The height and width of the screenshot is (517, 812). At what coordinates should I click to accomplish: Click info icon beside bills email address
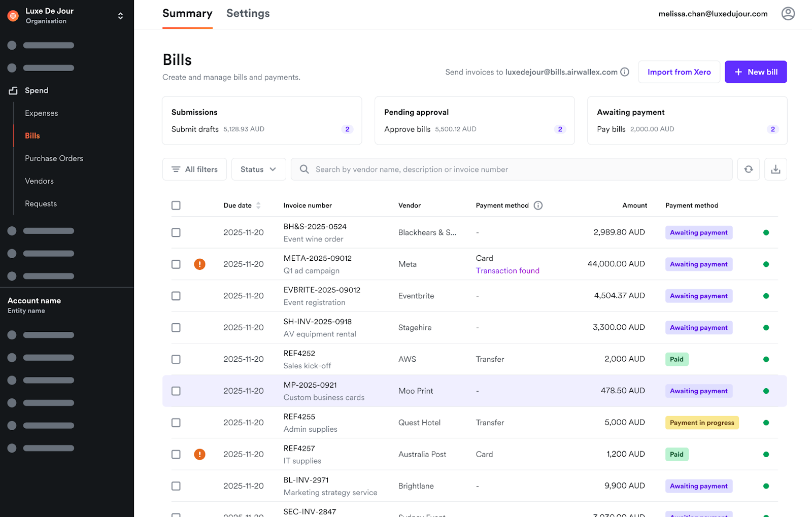(625, 72)
